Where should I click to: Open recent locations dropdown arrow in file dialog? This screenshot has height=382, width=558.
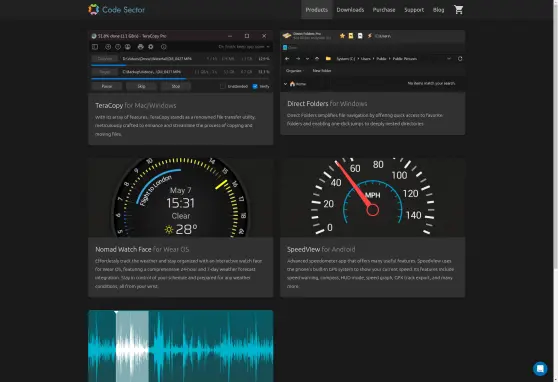307,59
